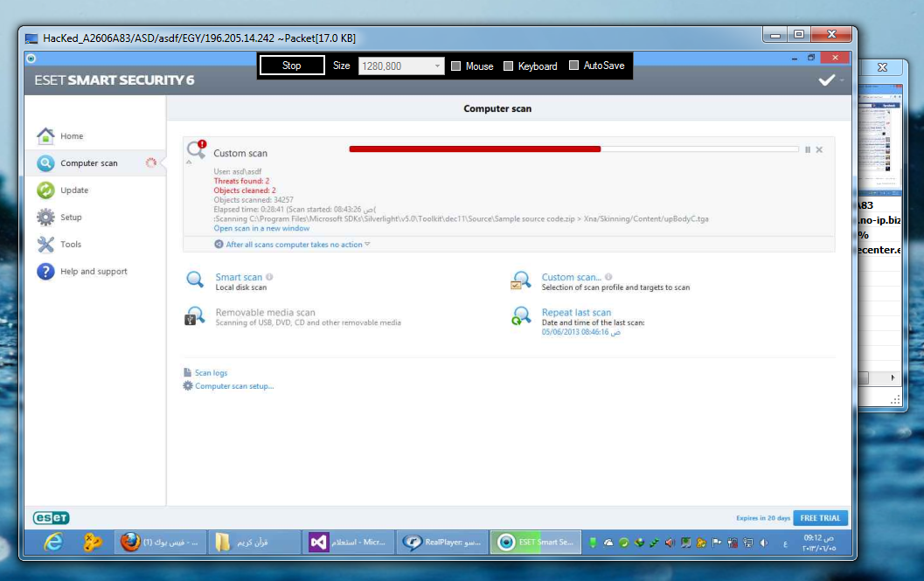Open the dropdown arrow beside status checkmark
This screenshot has height=581, width=924.
click(842, 80)
